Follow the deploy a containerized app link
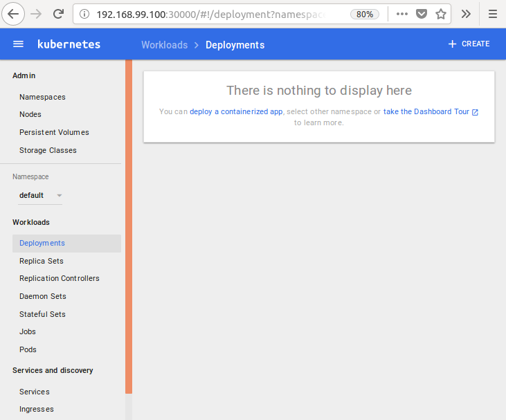This screenshot has width=506, height=420. [x=236, y=111]
